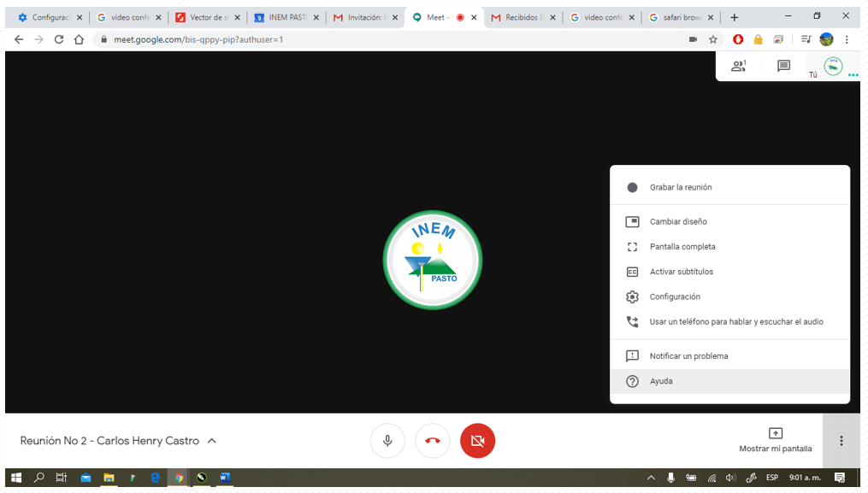
Task: Click the gear icon beside Configuración
Action: 632,296
